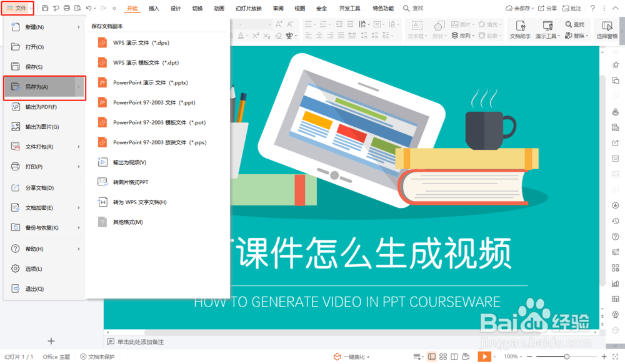Click 输出为PDF(F) export PDF item
This screenshot has height=364, width=625.
44,107
